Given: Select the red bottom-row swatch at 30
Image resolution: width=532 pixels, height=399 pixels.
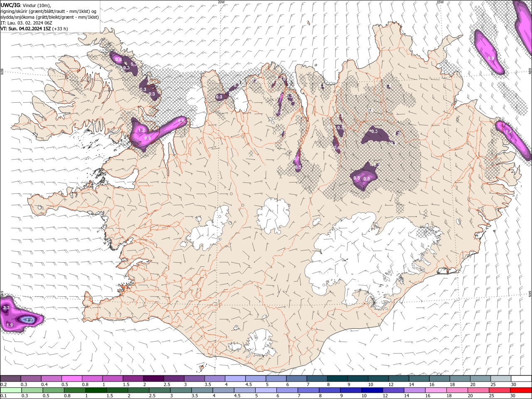Looking at the screenshot, I should tap(521, 390).
